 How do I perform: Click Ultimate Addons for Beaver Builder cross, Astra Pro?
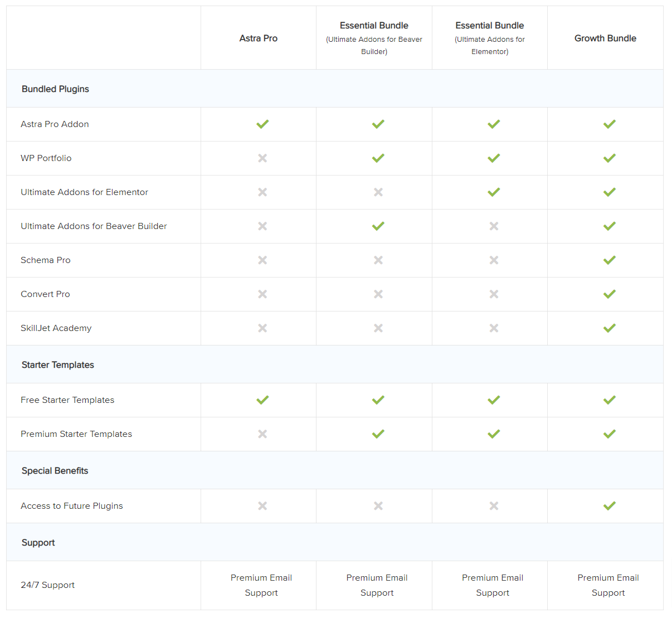click(x=262, y=226)
